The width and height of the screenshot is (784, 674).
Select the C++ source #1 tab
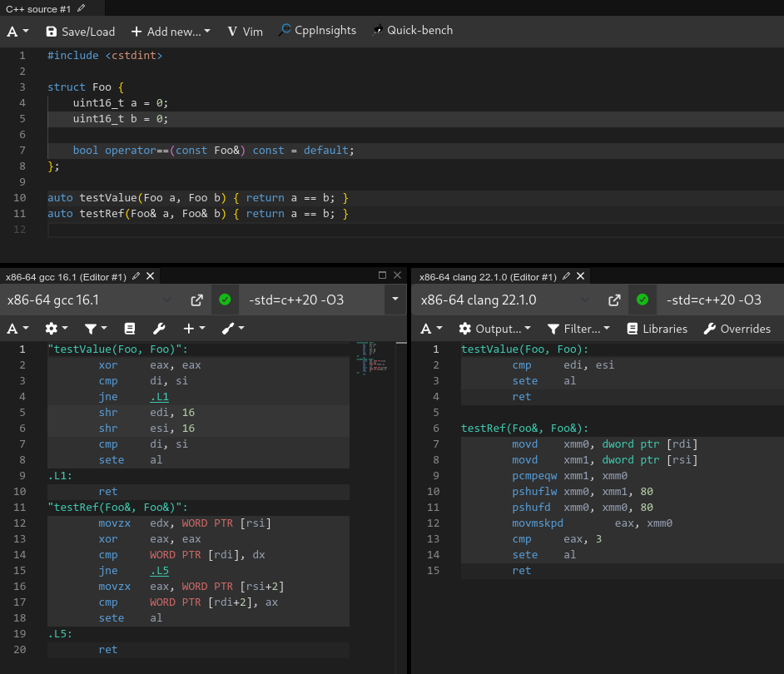[38, 9]
